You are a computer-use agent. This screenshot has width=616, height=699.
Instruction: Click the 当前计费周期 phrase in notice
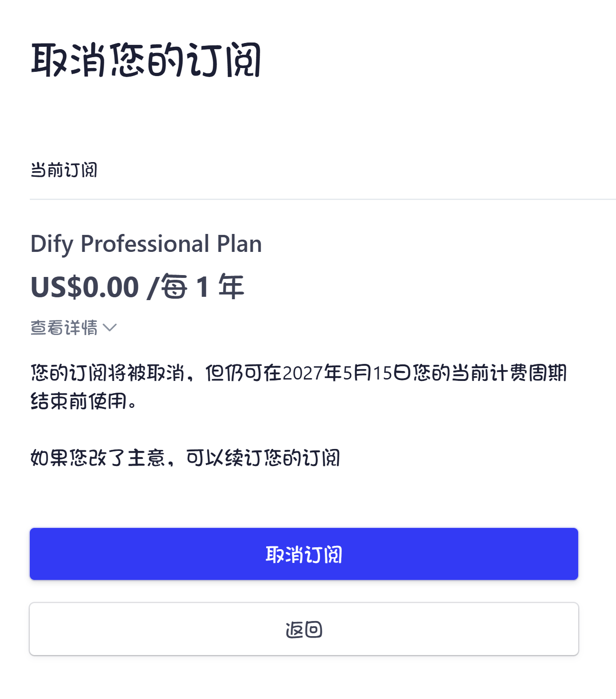click(509, 373)
